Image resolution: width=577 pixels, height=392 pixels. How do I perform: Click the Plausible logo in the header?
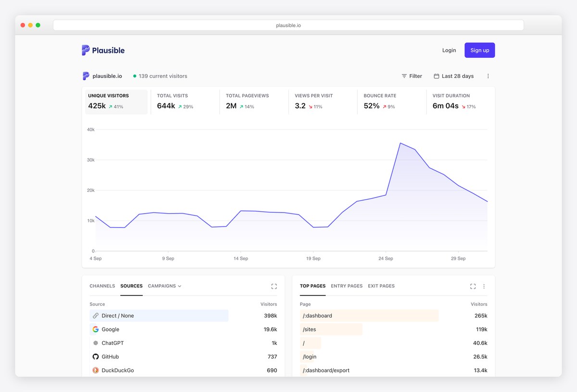tap(103, 50)
